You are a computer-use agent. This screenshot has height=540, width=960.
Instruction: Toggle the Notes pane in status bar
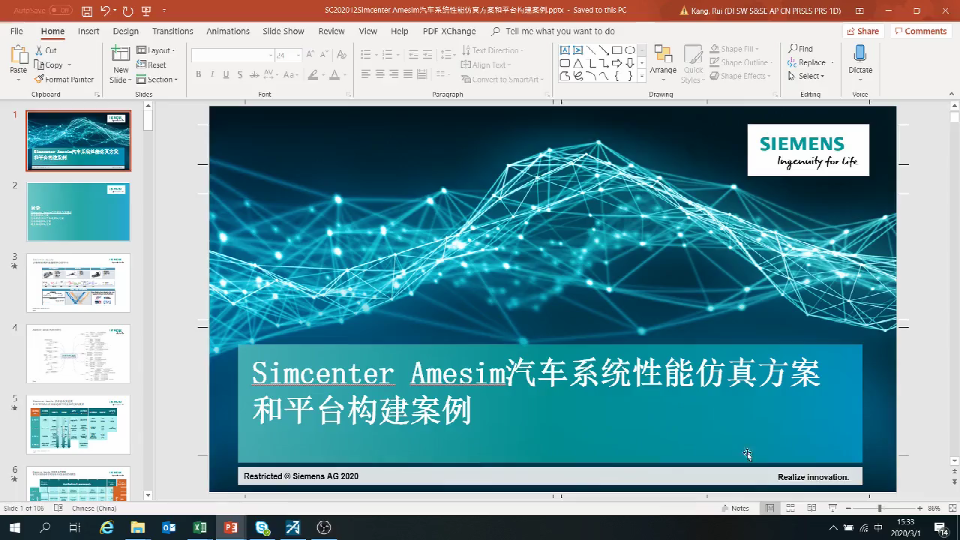click(735, 508)
